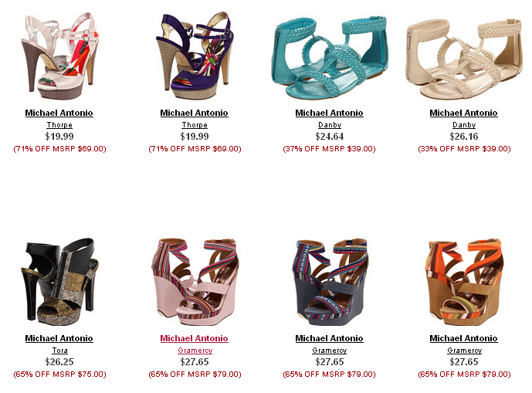532x393 pixels.
Task: Click Michael Antonio link above $24.64 Danby
Action: click(x=329, y=113)
